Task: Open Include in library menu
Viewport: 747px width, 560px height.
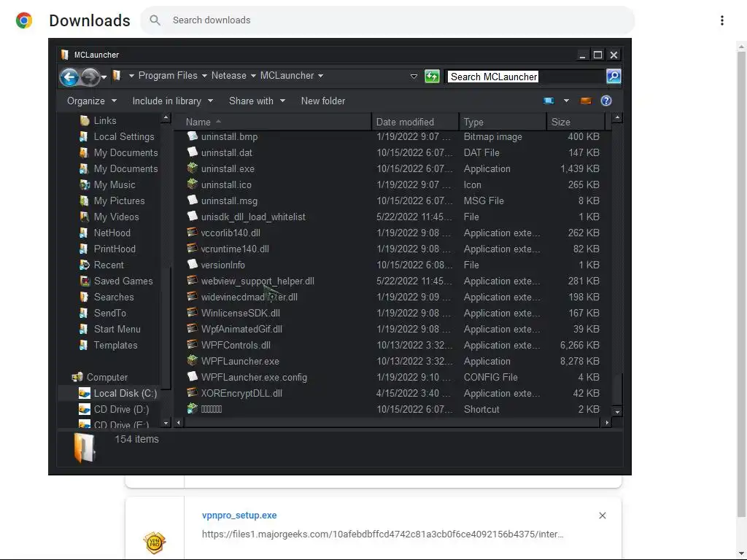Action: [x=172, y=101]
